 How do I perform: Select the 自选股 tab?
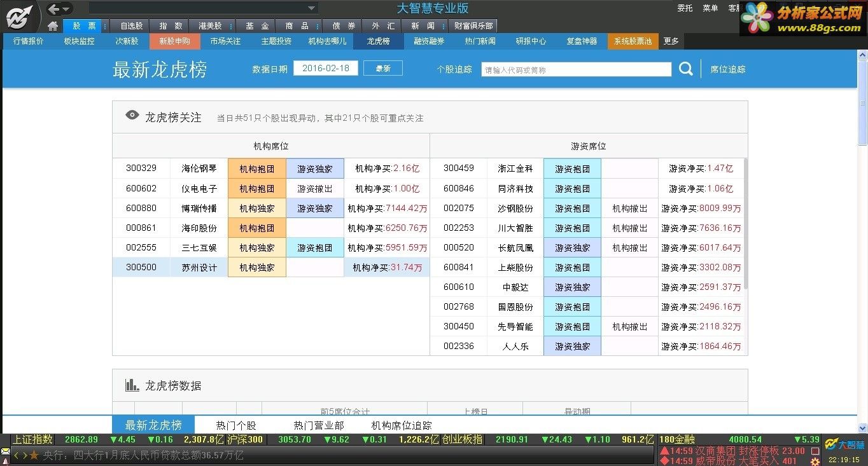(x=131, y=26)
